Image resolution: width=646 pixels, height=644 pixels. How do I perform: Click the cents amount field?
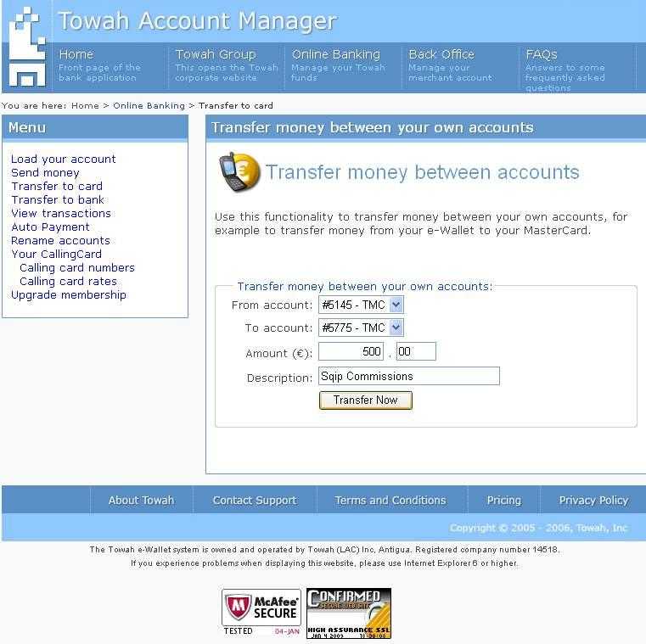(415, 352)
